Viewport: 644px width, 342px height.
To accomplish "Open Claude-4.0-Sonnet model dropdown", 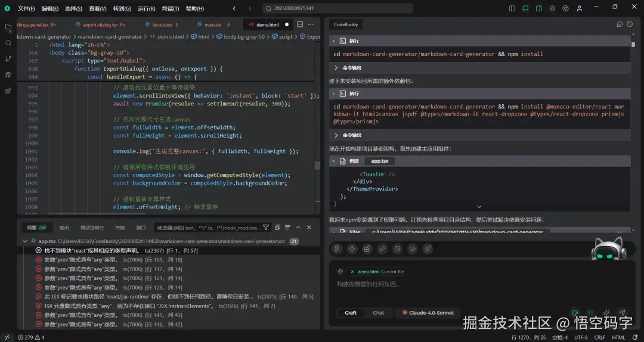I will coord(428,313).
